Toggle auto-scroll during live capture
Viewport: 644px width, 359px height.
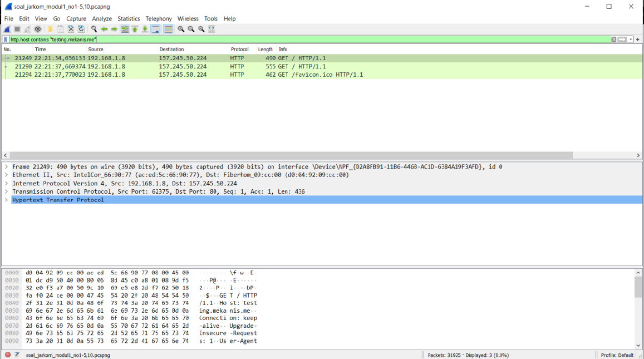(x=156, y=28)
